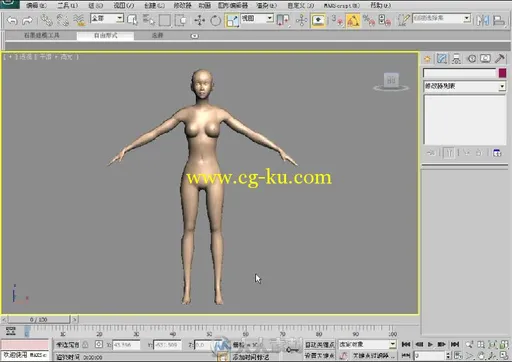Screen dimensions: 512x362
Task: Open the Utilities hammer panel icon
Action: [x=499, y=59]
